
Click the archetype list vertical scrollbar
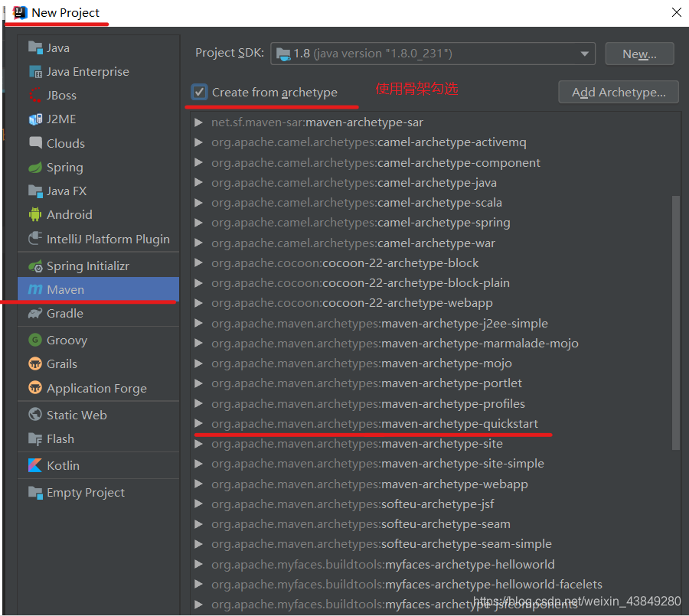pyautogui.click(x=676, y=323)
